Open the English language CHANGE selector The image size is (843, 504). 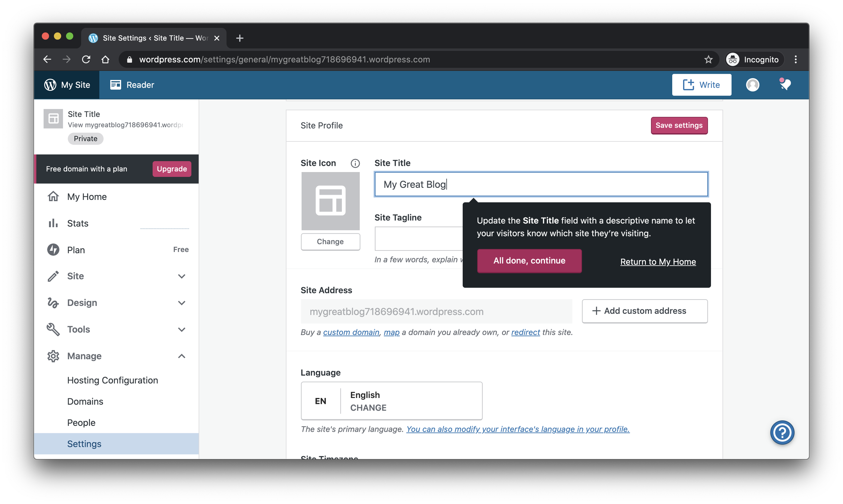pyautogui.click(x=391, y=401)
